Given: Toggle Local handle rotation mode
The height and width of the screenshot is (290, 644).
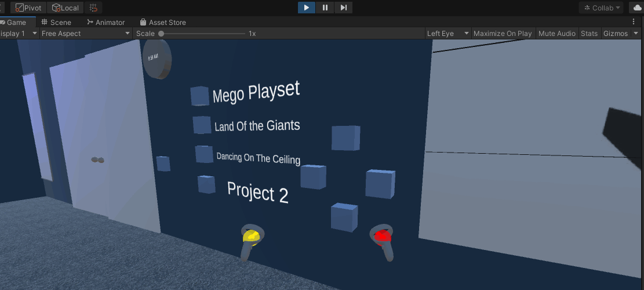Looking at the screenshot, I should pyautogui.click(x=66, y=8).
